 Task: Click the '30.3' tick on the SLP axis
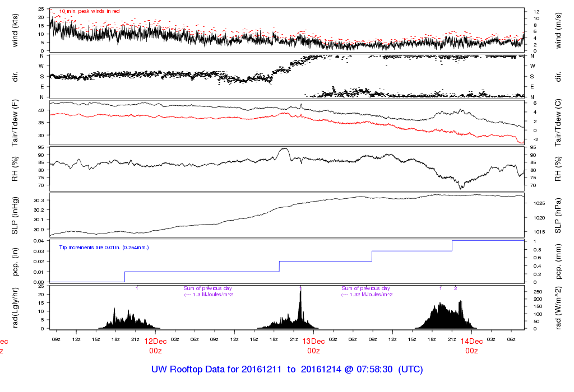pos(39,200)
